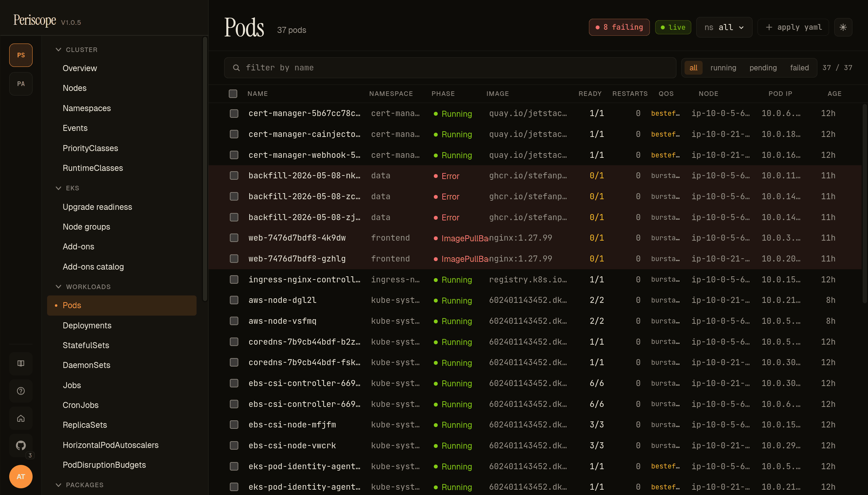This screenshot has width=868, height=495.
Task: Sort by PHASE column header
Action: (443, 94)
